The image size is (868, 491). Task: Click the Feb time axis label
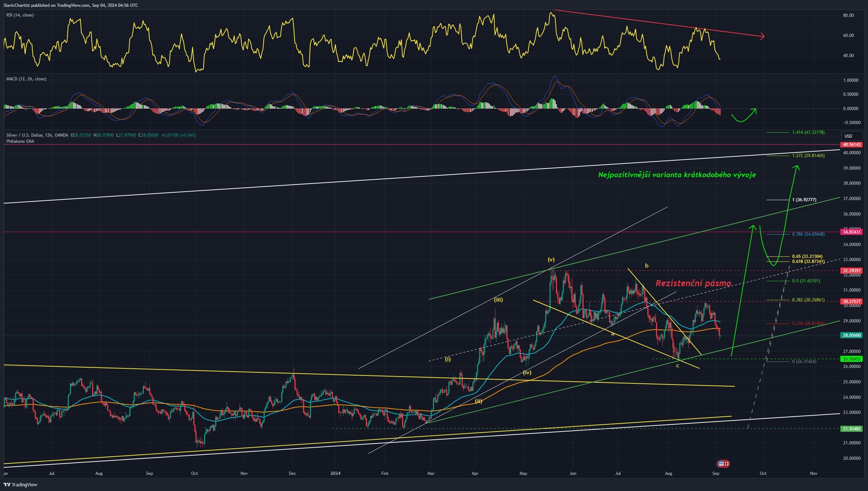[385, 473]
